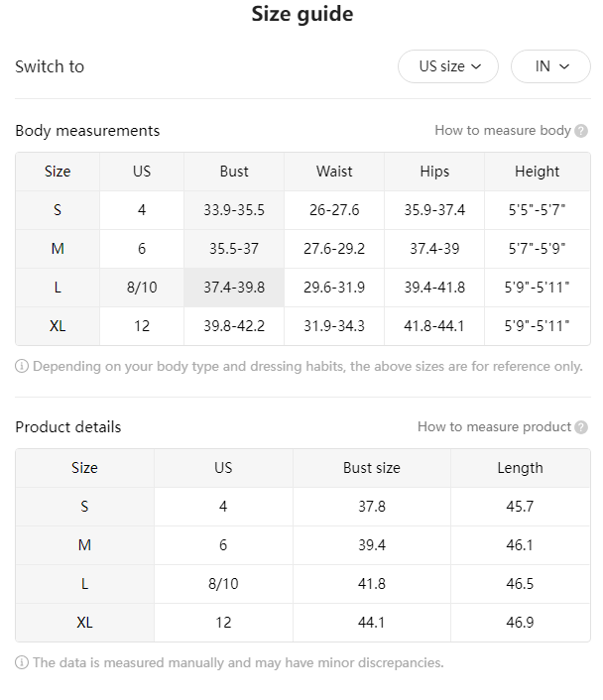This screenshot has height=700, width=603.
Task: Select highlighted bust cell 37.4-39.8
Action: (234, 288)
